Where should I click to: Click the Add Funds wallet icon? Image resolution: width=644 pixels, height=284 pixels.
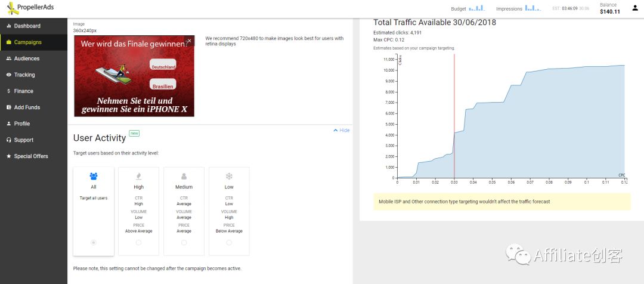[x=8, y=107]
